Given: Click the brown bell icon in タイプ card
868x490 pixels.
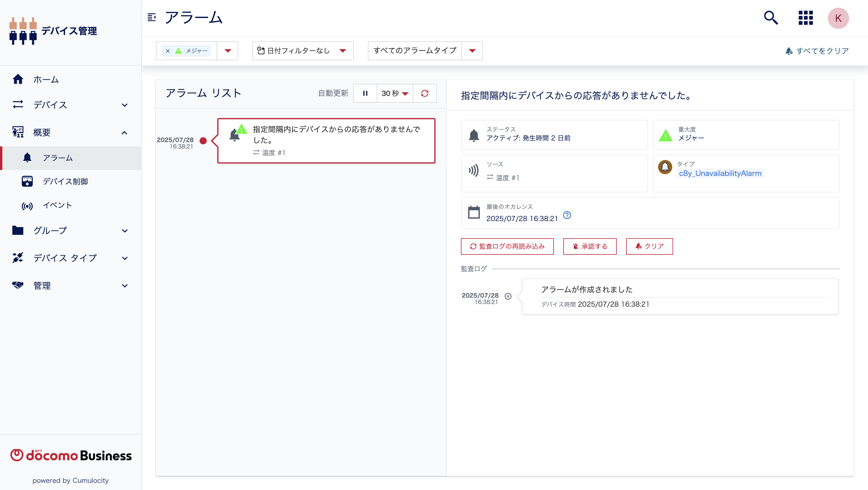Looking at the screenshot, I should (665, 167).
